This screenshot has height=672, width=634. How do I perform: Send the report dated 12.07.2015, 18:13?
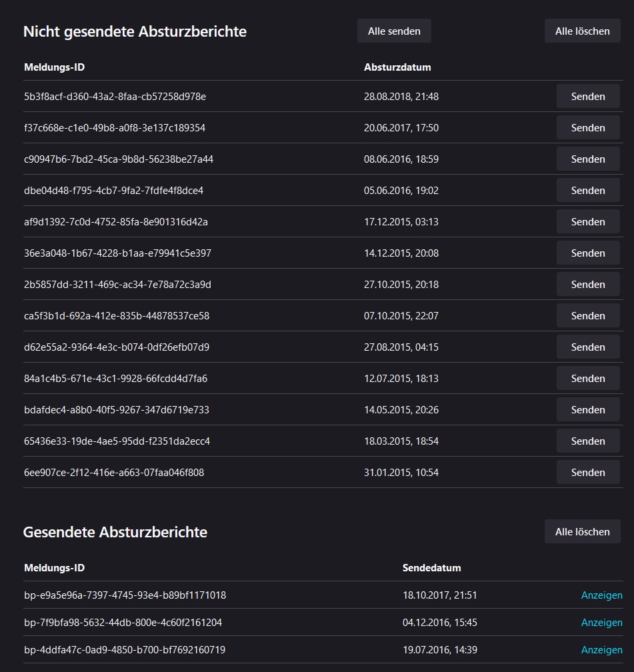[588, 379]
